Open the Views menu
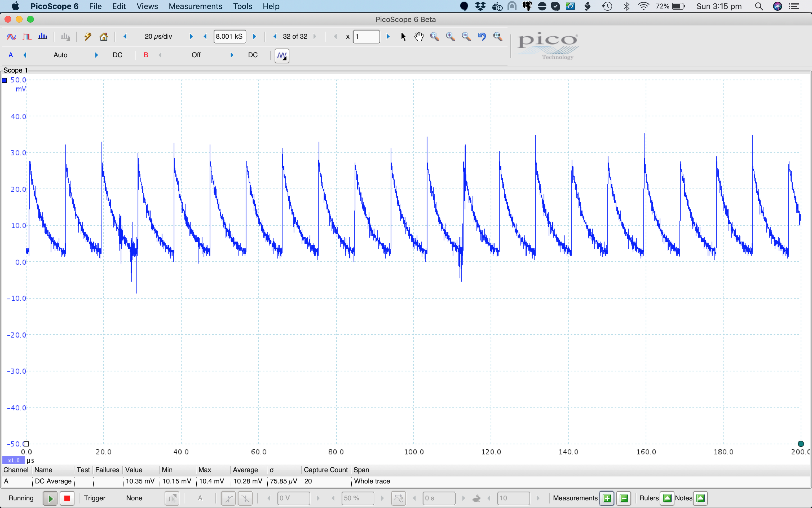The image size is (812, 508). tap(147, 6)
